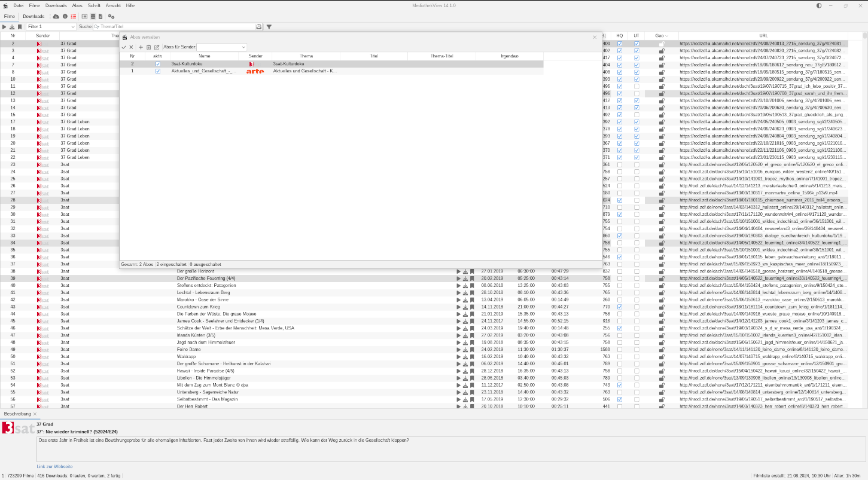The image size is (868, 480).
Task: Open settings via the gears icon
Action: 111,16
